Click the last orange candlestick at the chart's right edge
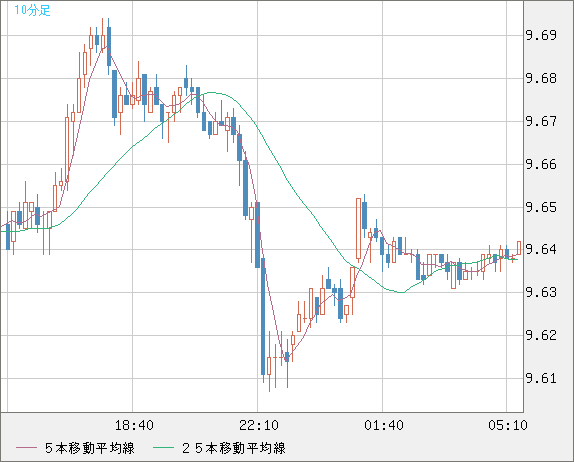This screenshot has width=574, height=462. pyautogui.click(x=519, y=248)
